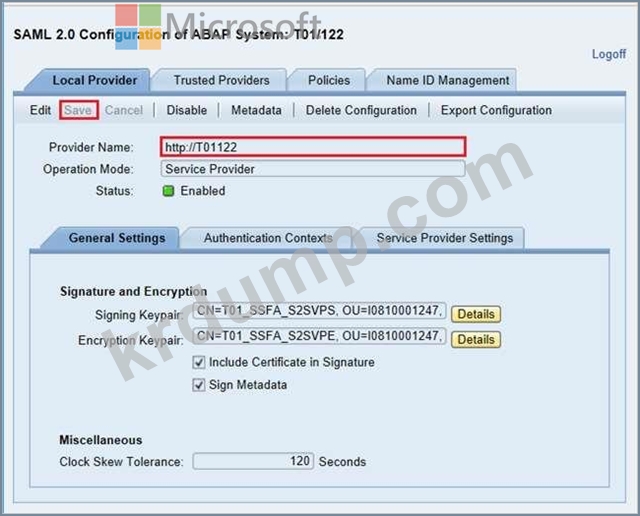Click the 'Signature and Encryption' heading

133,291
